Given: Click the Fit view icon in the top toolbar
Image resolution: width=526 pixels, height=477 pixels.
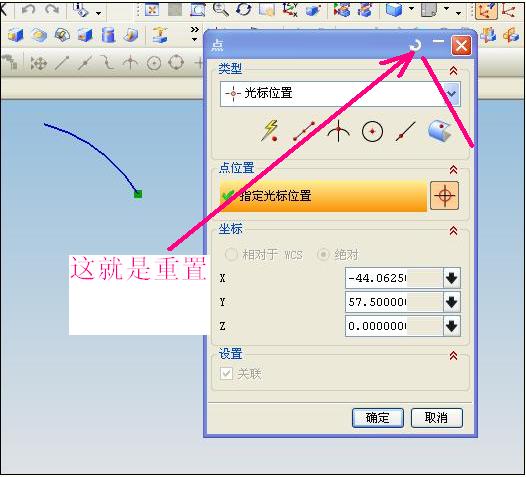Looking at the screenshot, I should [152, 9].
